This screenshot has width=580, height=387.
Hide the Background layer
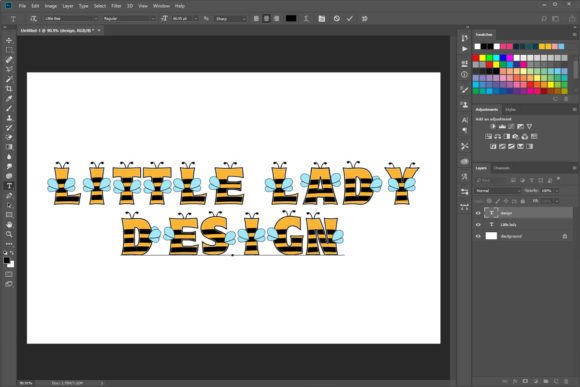[478, 236]
